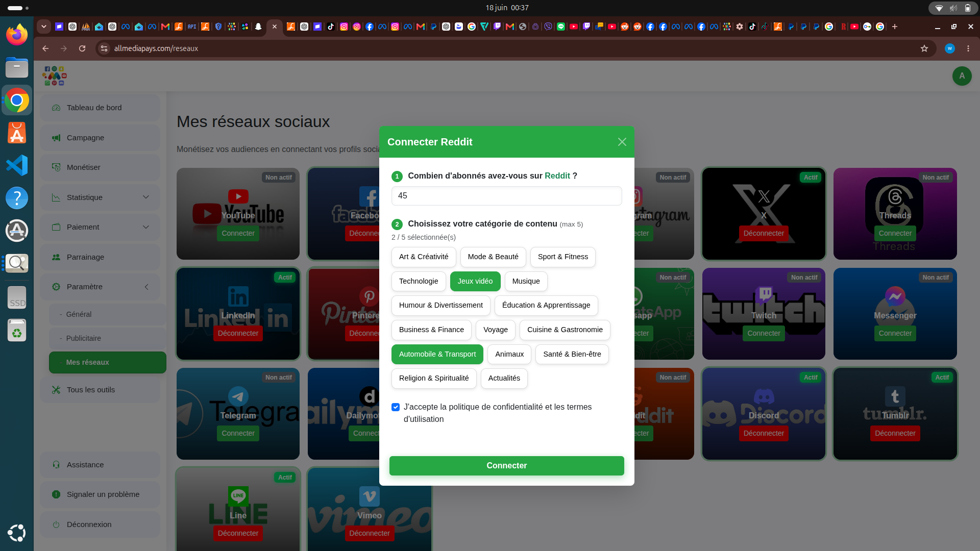
Task: Select Religion & Spiritualité category
Action: [x=434, y=379]
